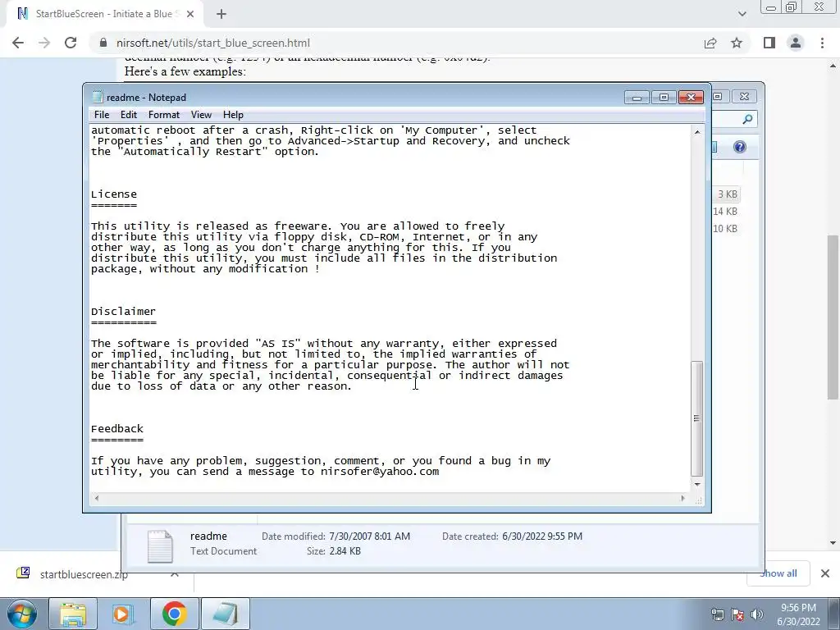The width and height of the screenshot is (840, 630).
Task: Open Windows Media Player from taskbar
Action: coord(123,614)
